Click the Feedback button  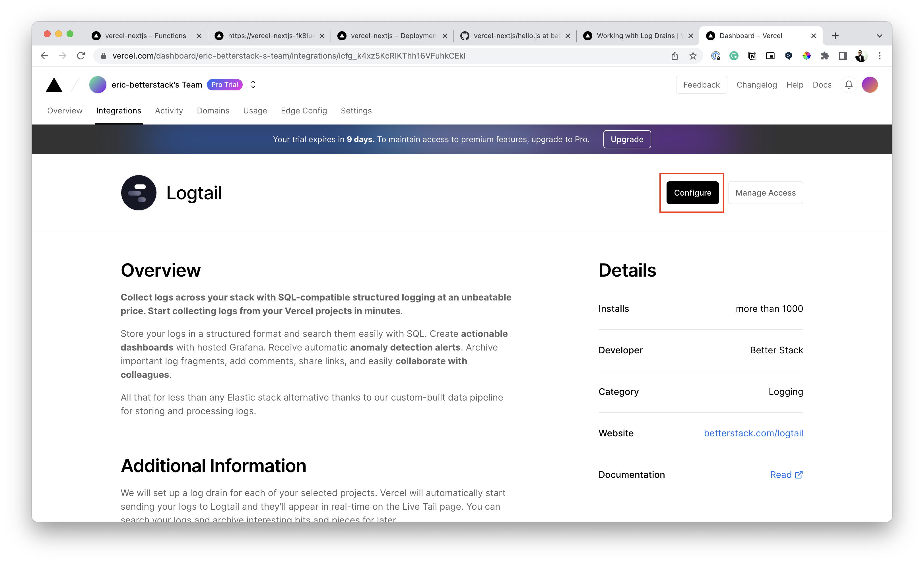click(x=701, y=85)
